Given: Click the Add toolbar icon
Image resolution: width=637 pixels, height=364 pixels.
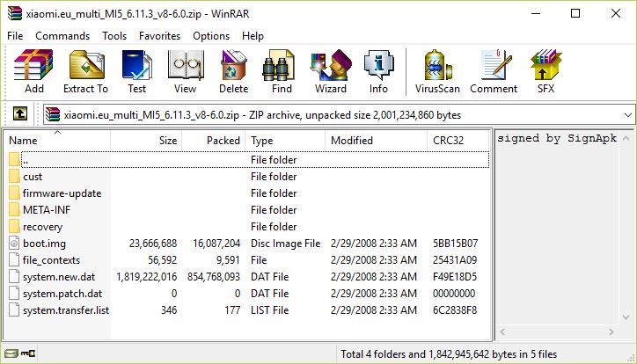Looking at the screenshot, I should point(33,71).
